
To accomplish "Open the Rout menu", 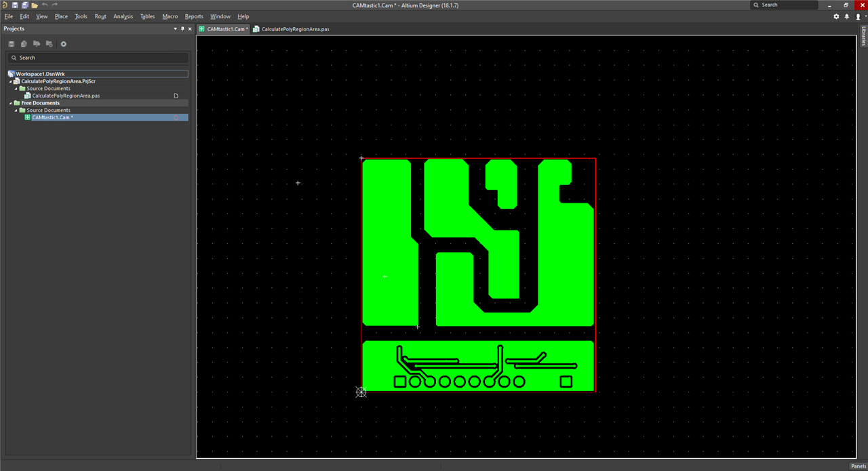I will click(100, 16).
